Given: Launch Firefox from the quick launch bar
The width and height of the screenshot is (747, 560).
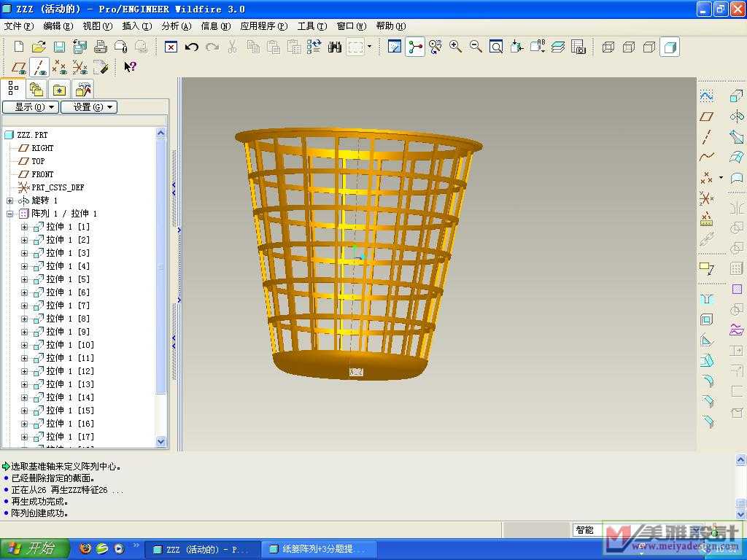Looking at the screenshot, I should (x=86, y=548).
